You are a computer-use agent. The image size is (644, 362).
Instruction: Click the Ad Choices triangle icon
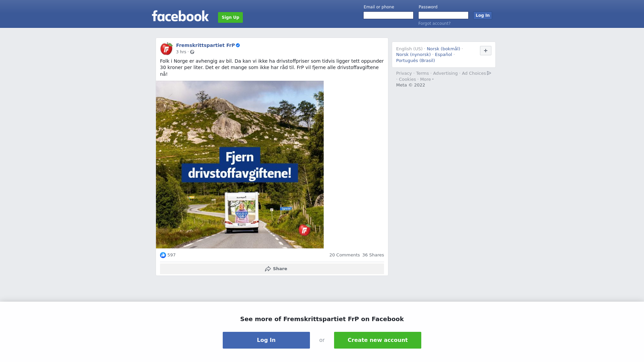pyautogui.click(x=489, y=73)
